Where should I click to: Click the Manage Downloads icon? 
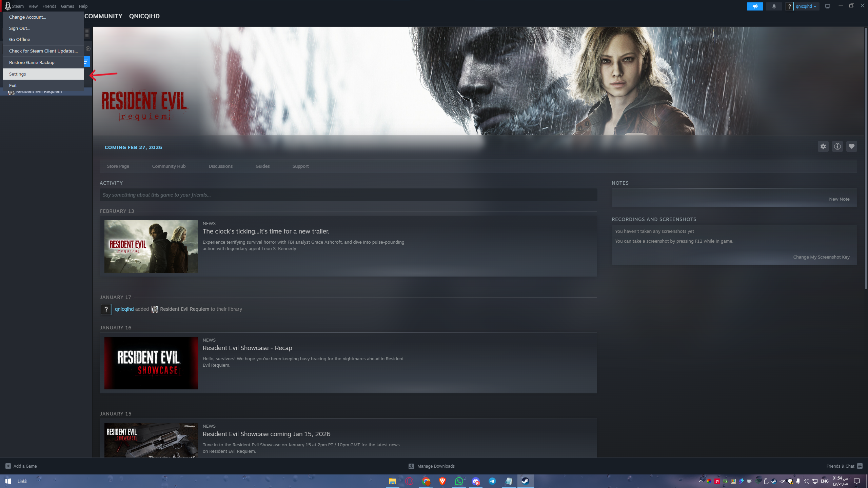(x=411, y=466)
